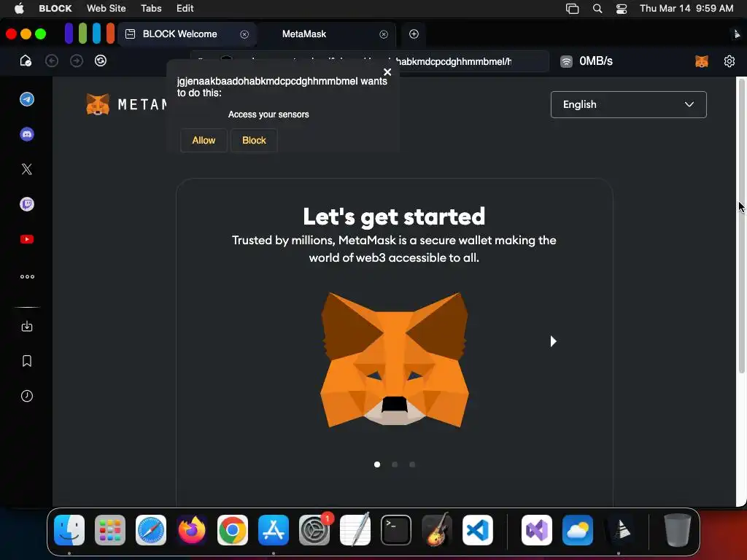This screenshot has height=560, width=747.
Task: Click the date and time in menu bar
Action: tap(686, 8)
